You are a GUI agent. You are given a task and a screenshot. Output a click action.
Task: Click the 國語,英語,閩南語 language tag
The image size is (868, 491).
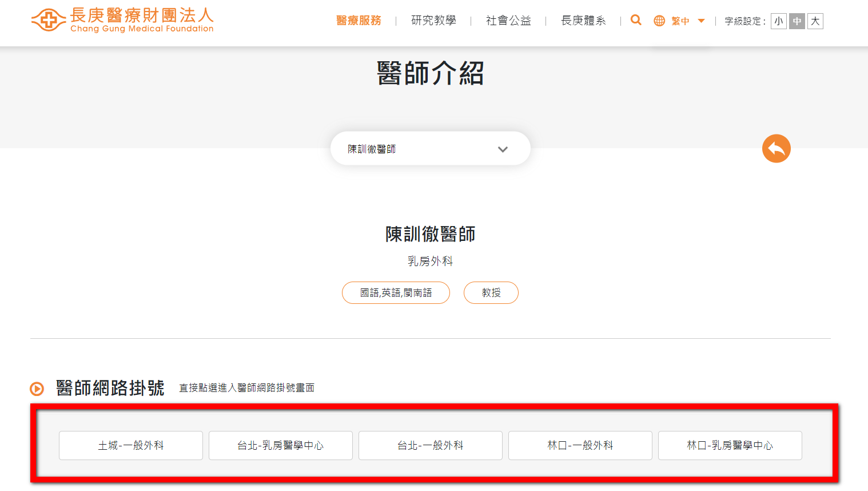(x=396, y=292)
